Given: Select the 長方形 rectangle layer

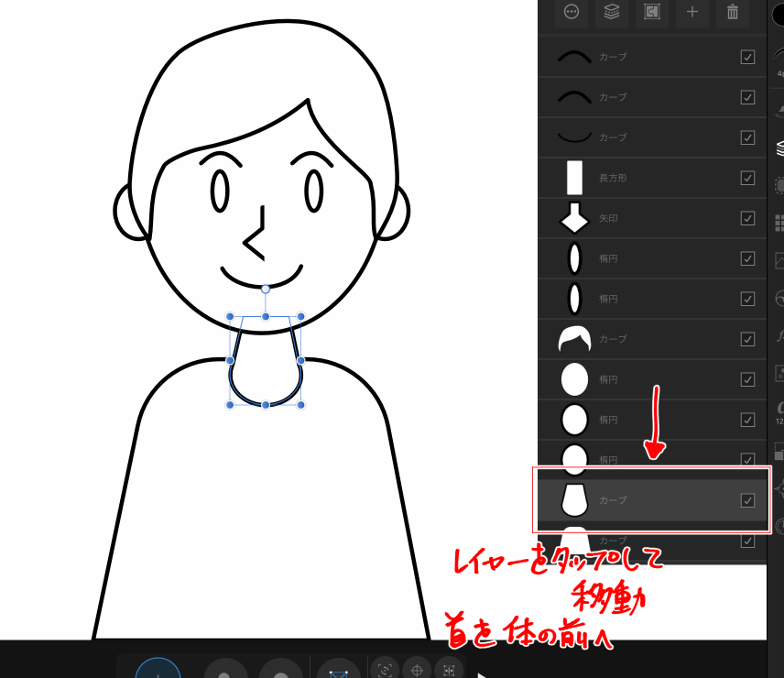Looking at the screenshot, I should click(641, 178).
